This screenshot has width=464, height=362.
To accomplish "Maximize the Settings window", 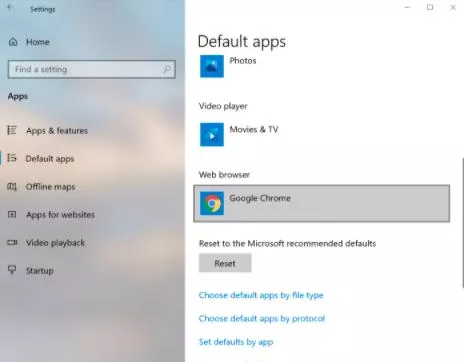I will pyautogui.click(x=430, y=7).
